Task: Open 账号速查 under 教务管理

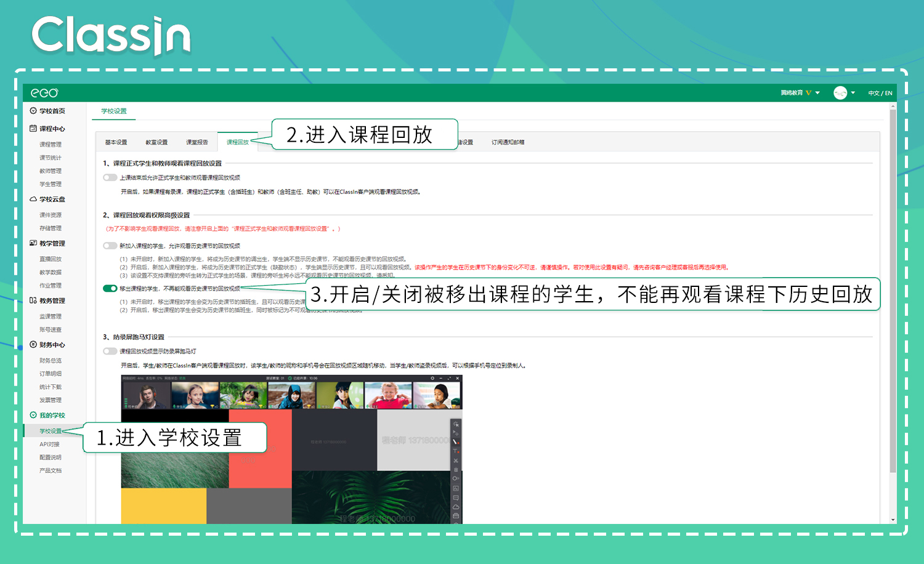Action: pyautogui.click(x=51, y=329)
